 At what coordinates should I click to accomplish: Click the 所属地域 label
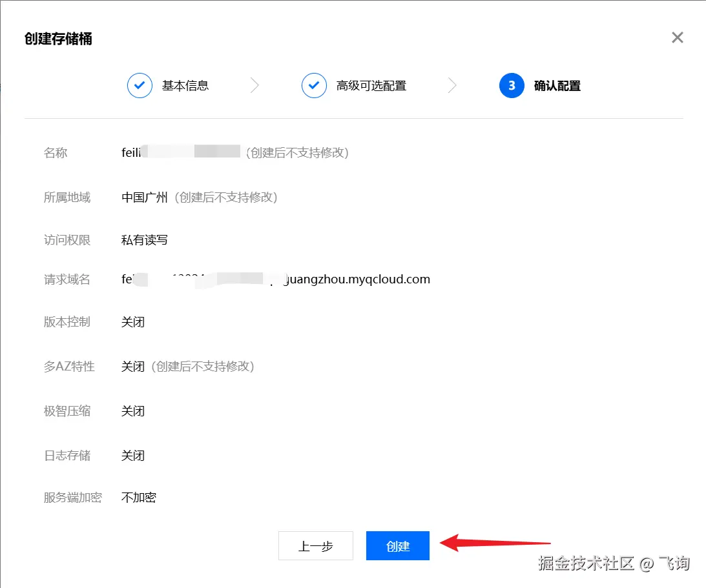click(67, 197)
